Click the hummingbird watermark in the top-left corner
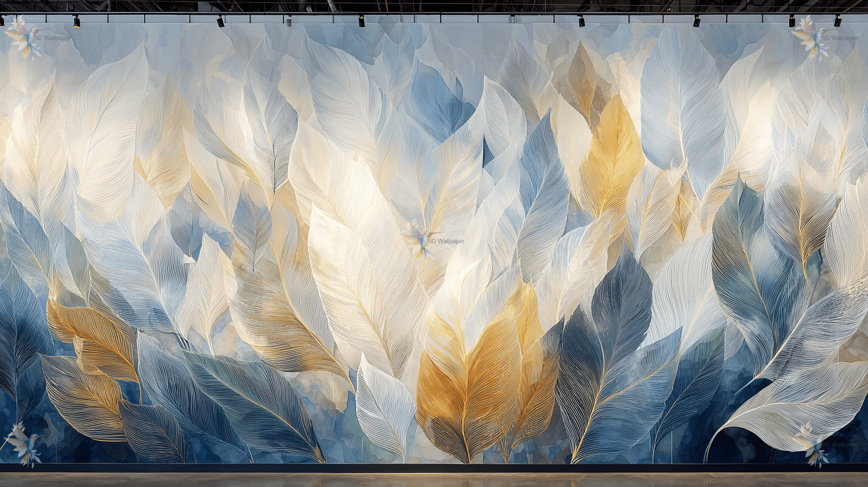Screen dimensions: 868x487 coord(24,37)
